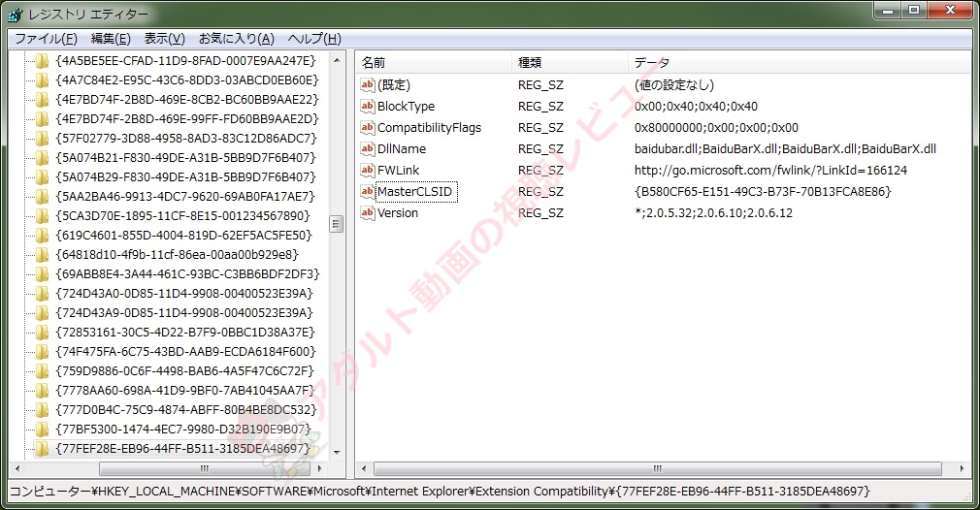The image size is (980, 510).
Task: Click data *;2.0.5.32;2.0.6.10;2.0.6.12
Action: tap(713, 212)
